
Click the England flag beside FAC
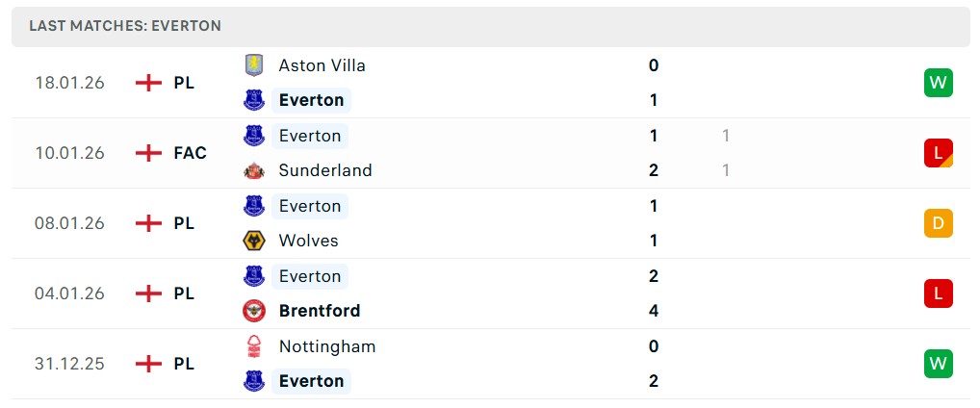148,153
